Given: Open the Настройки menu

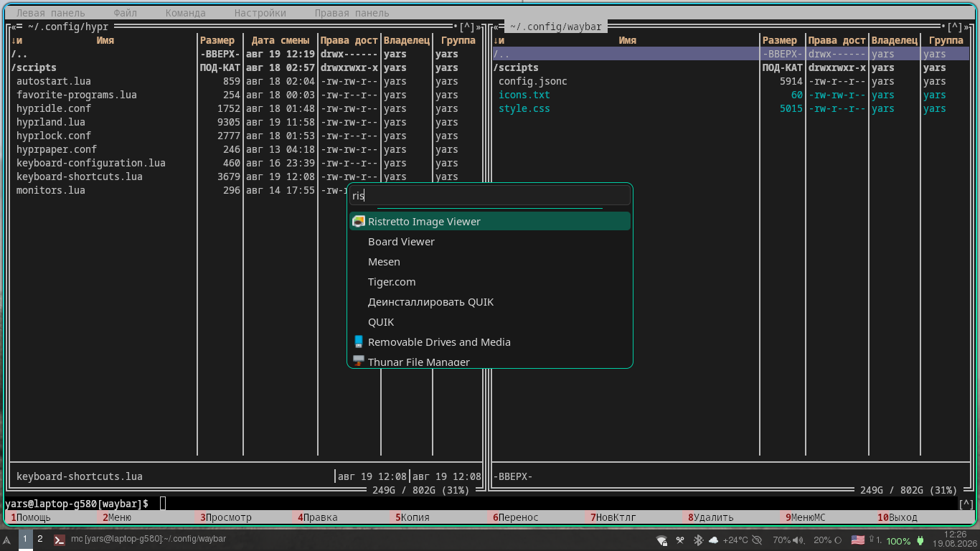Looking at the screenshot, I should (260, 13).
